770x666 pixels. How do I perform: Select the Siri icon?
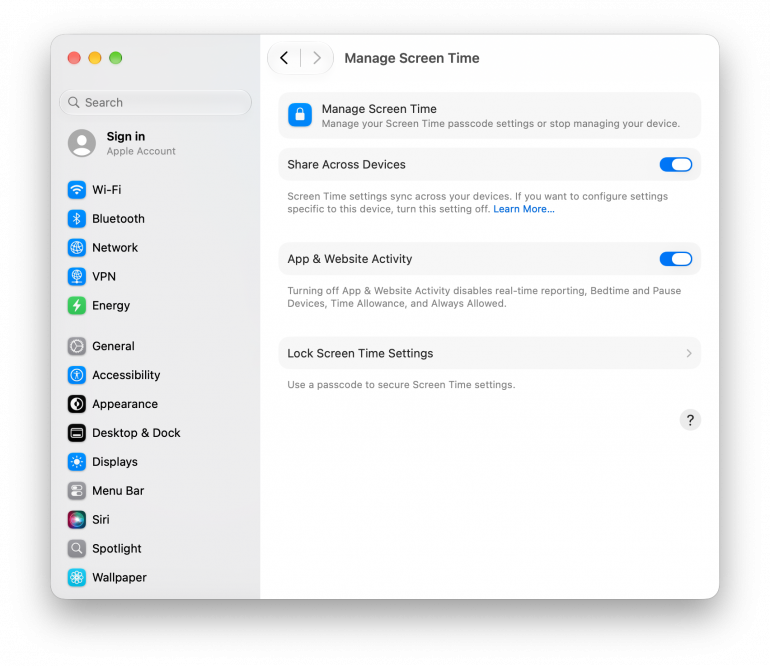click(77, 520)
